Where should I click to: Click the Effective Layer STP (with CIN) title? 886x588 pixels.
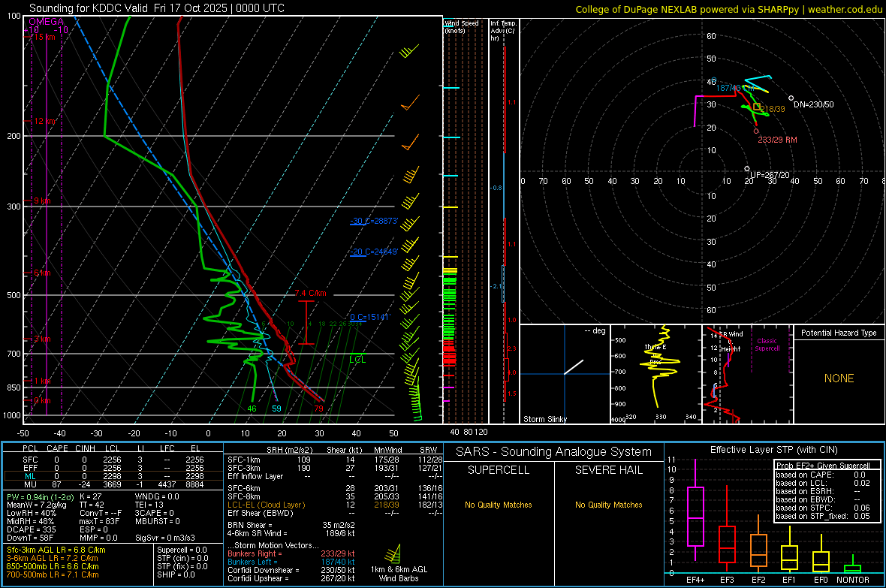(x=773, y=450)
